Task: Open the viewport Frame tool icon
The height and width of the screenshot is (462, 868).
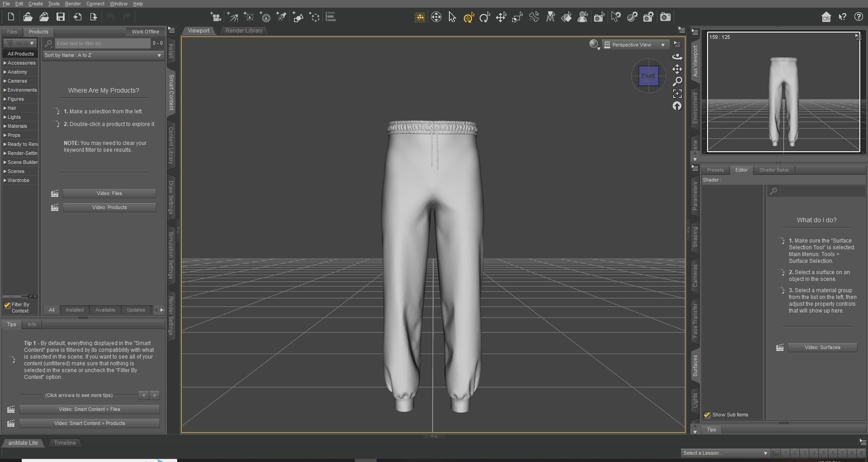Action: 677,94
